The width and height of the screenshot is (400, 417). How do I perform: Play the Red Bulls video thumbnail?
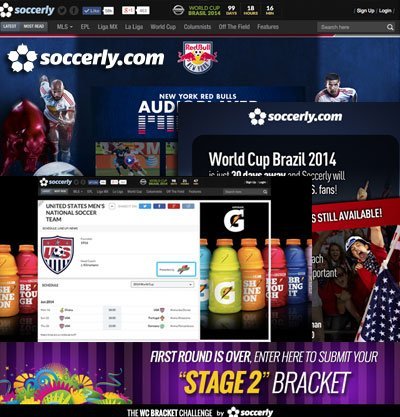pyautogui.click(x=129, y=160)
